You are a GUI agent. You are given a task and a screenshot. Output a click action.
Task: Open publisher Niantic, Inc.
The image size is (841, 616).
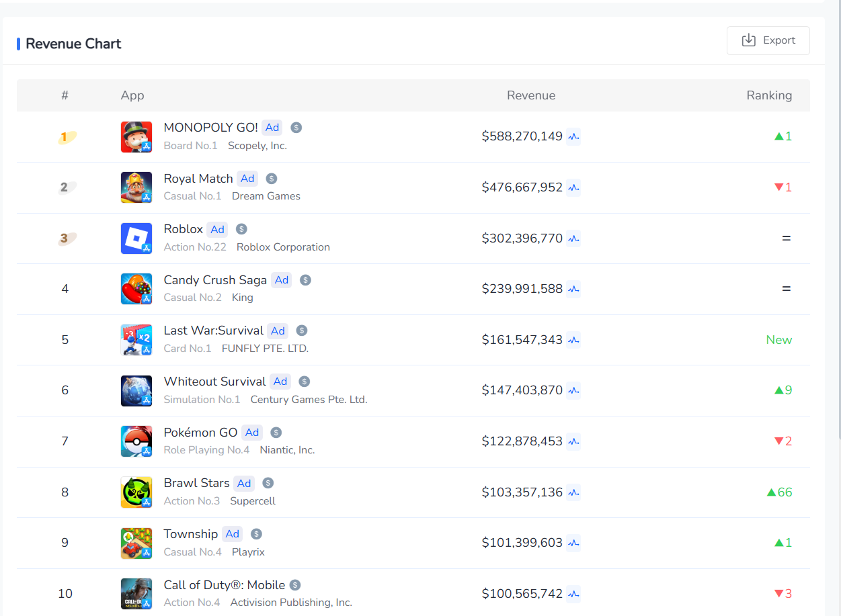click(x=287, y=450)
